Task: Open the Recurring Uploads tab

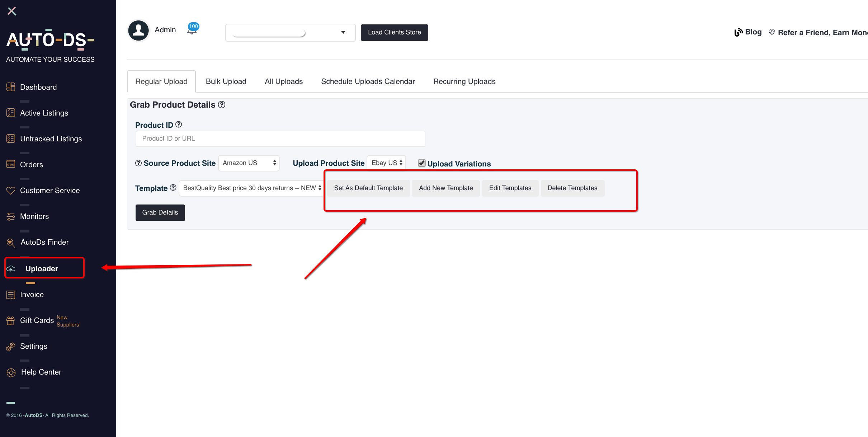Action: click(x=464, y=81)
